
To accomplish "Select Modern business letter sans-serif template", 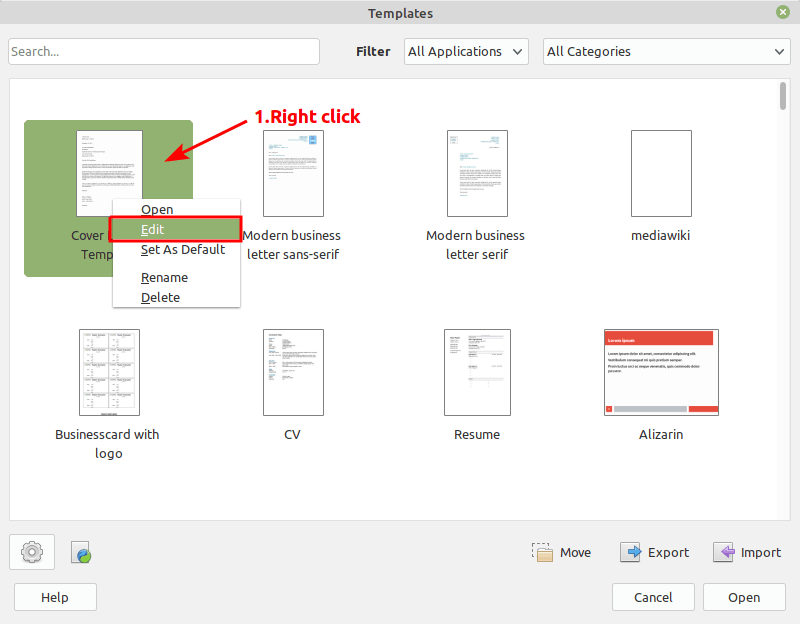I will 292,173.
